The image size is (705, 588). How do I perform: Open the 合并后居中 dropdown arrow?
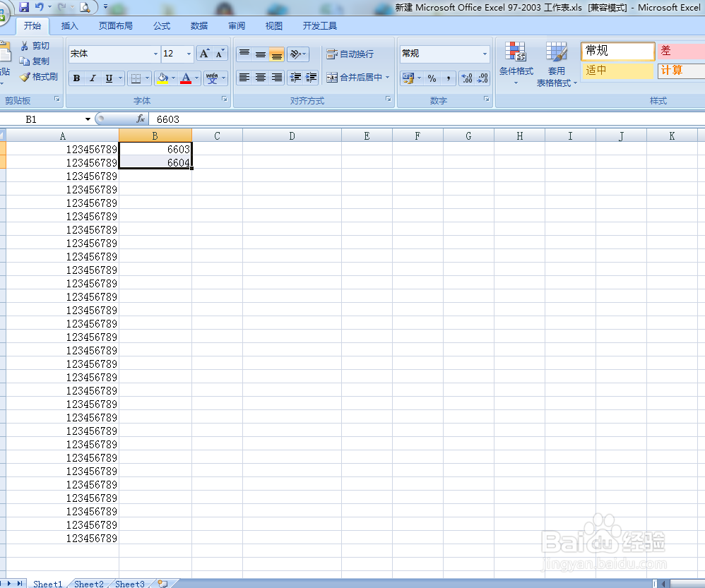coord(388,77)
